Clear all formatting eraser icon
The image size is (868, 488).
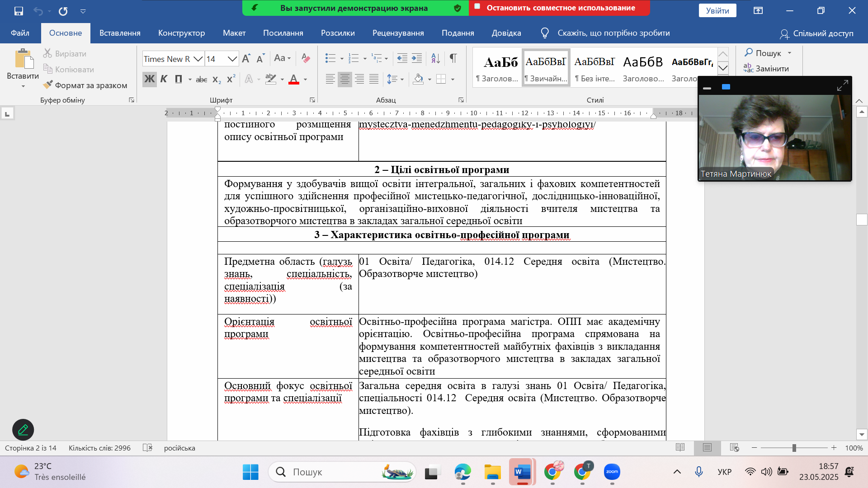[x=306, y=58]
